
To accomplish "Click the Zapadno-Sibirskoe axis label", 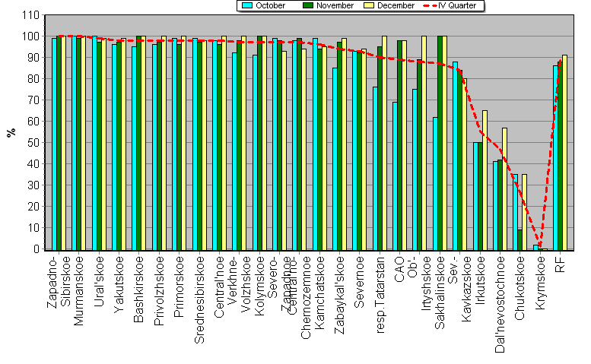I will [x=59, y=282].
